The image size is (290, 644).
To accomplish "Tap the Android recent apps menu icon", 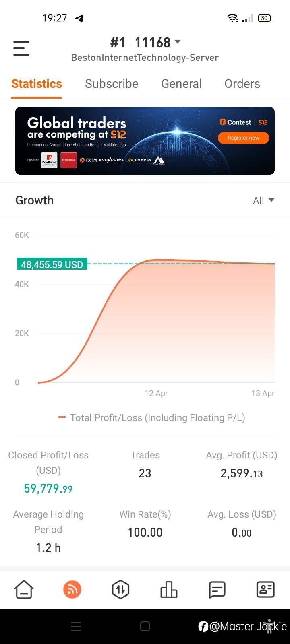I will tap(76, 626).
